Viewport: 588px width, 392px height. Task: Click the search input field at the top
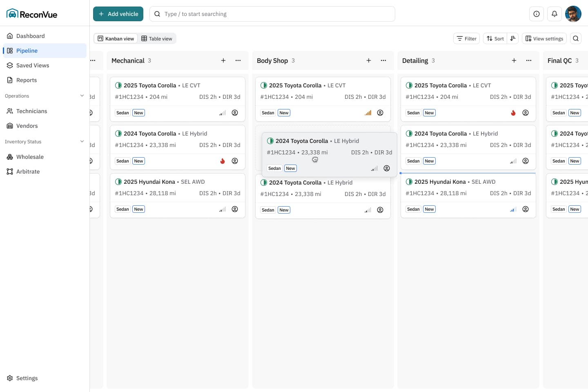tap(272, 13)
